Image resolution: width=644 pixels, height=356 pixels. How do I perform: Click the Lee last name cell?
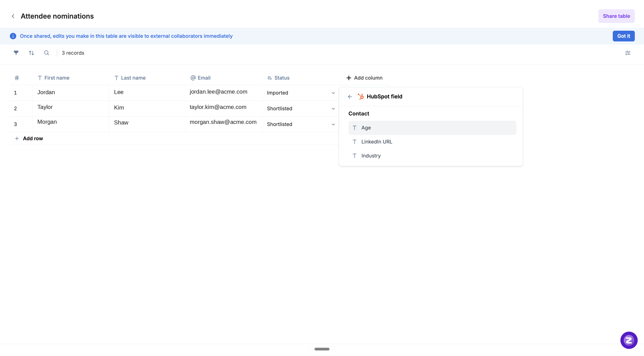pyautogui.click(x=147, y=93)
